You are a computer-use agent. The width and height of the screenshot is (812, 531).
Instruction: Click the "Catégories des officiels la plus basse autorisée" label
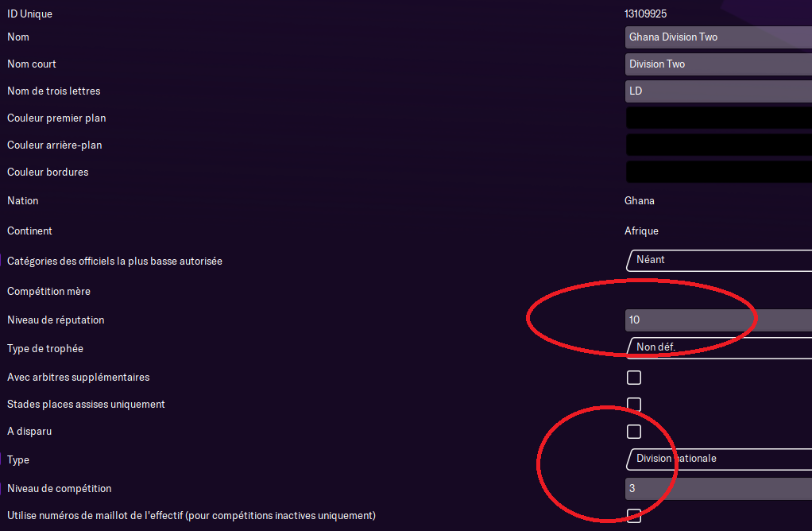click(x=115, y=261)
